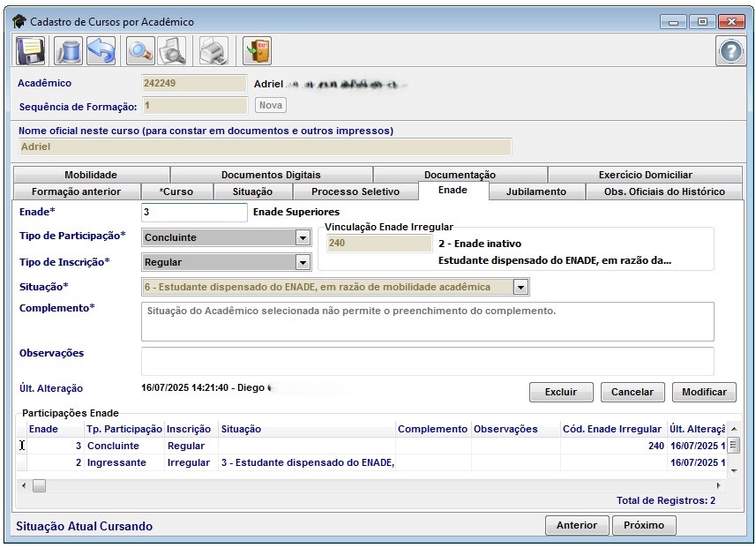Image resolution: width=756 pixels, height=548 pixels.
Task: Click the Modificar button
Action: [703, 392]
